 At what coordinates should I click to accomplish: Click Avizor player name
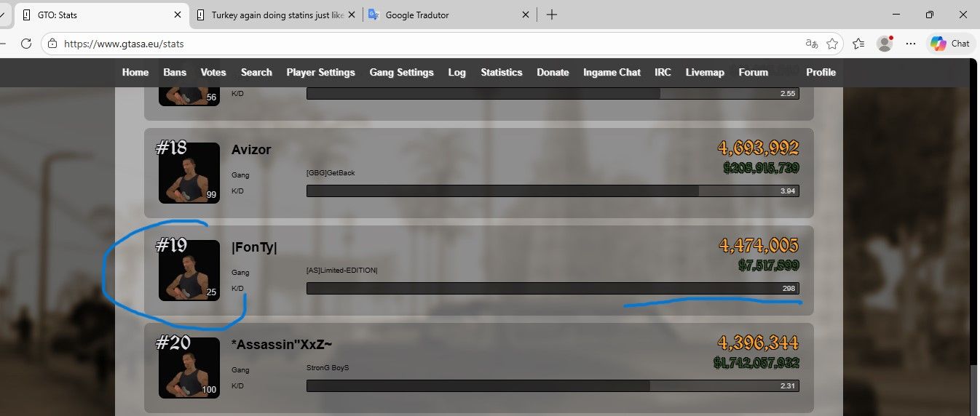[x=251, y=150]
